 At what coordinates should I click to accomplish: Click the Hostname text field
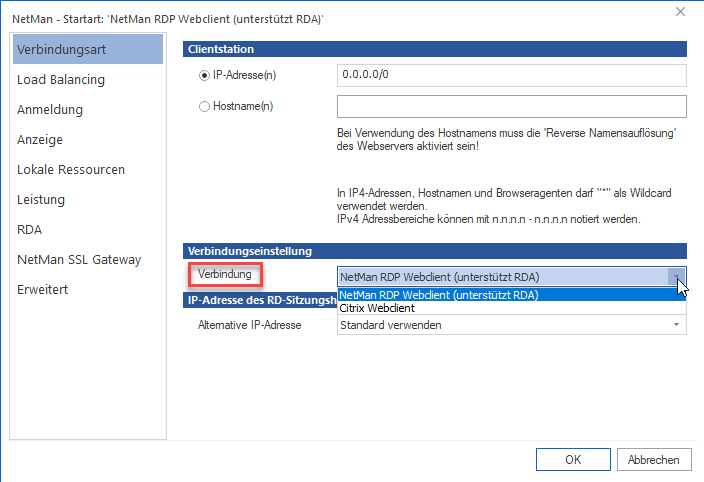pos(510,106)
